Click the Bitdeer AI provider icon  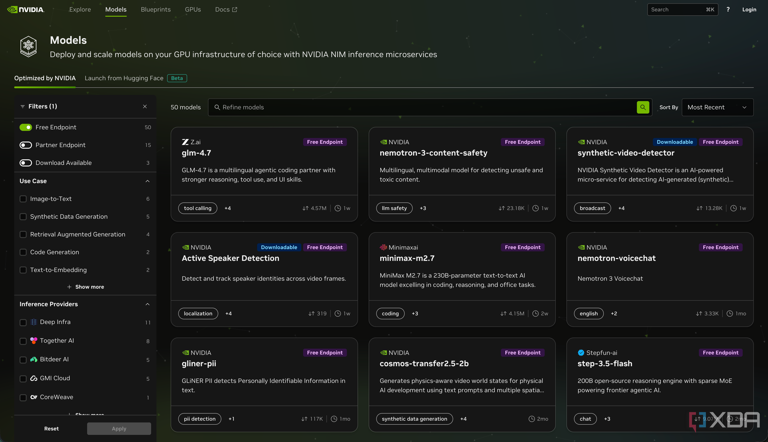pos(34,359)
